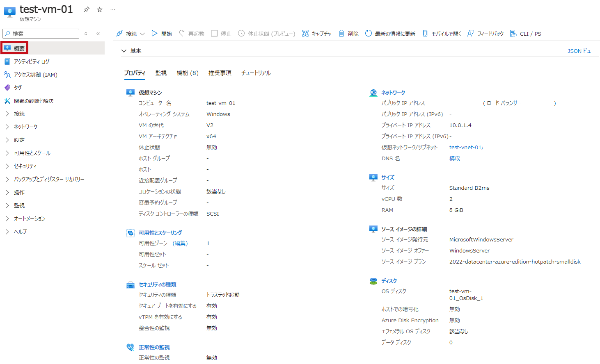This screenshot has width=600, height=364.
Task: Open CLI / PS from the toolbar
Action: [x=525, y=34]
